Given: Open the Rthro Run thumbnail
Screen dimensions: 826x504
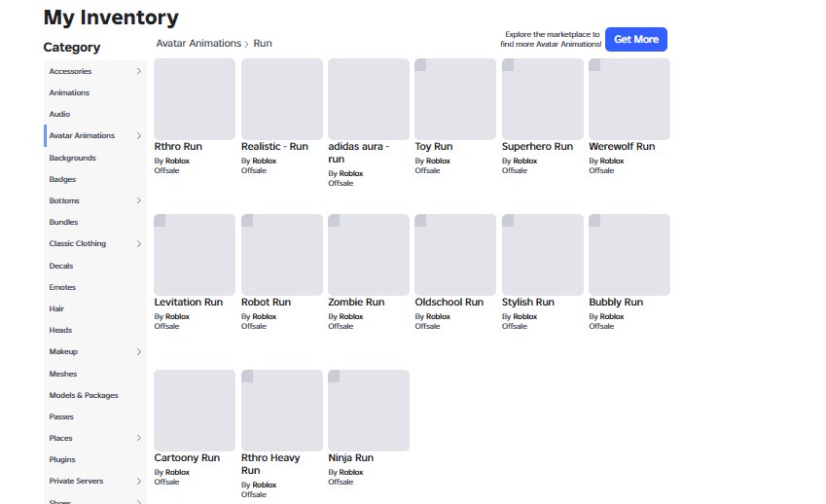Looking at the screenshot, I should click(195, 99).
